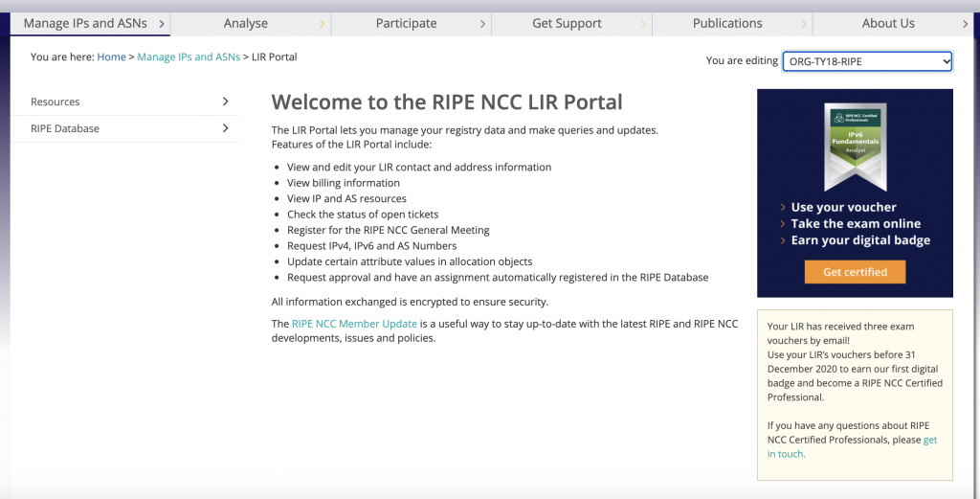The height and width of the screenshot is (499, 980).
Task: Click the Welcome to the RIPE NCC LIR Portal heading
Action: tap(447, 102)
